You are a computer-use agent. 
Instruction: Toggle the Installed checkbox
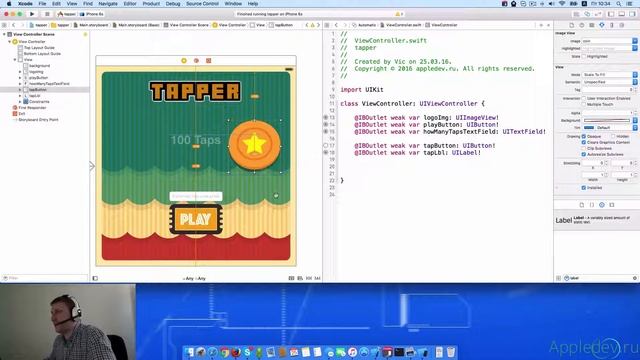coord(584,188)
